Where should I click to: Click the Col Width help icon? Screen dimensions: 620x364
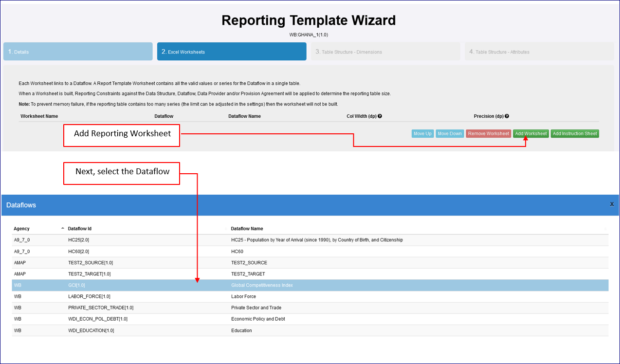[x=380, y=116]
